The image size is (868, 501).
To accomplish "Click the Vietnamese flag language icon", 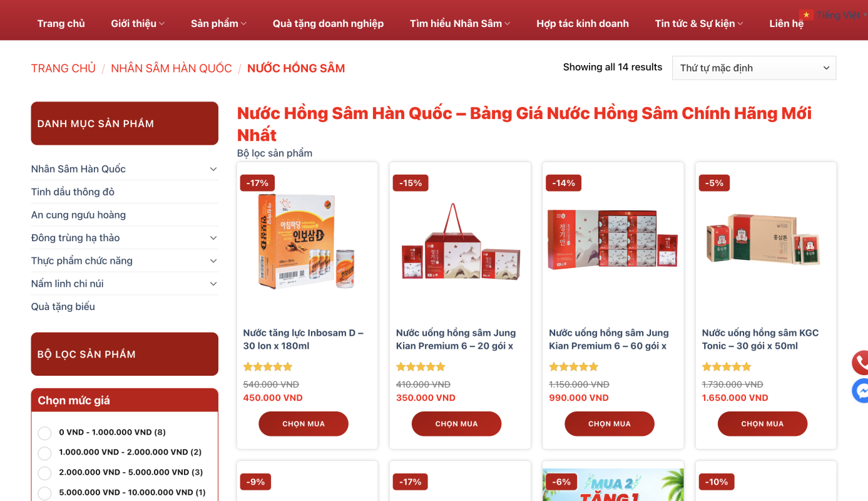I will click(x=806, y=14).
